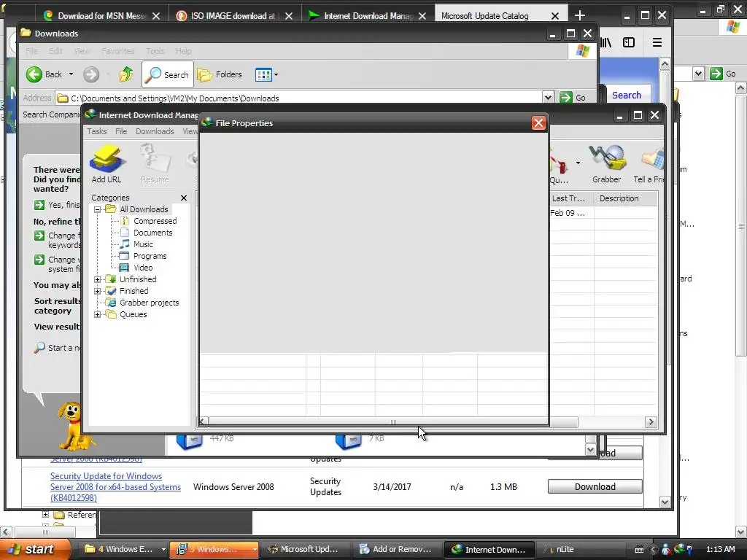Viewport: 747px width, 560px height.
Task: Click Download button for KB4012598 x64
Action: coord(595,486)
